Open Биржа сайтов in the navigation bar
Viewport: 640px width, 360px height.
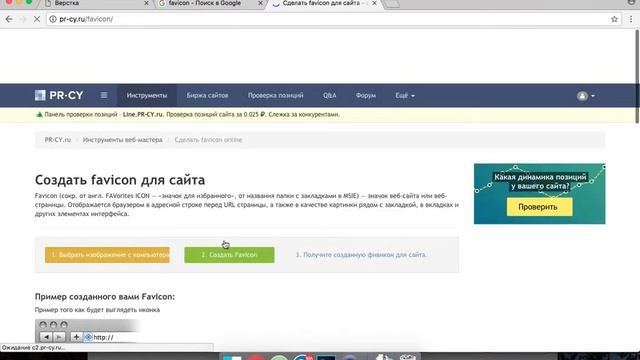tap(207, 96)
